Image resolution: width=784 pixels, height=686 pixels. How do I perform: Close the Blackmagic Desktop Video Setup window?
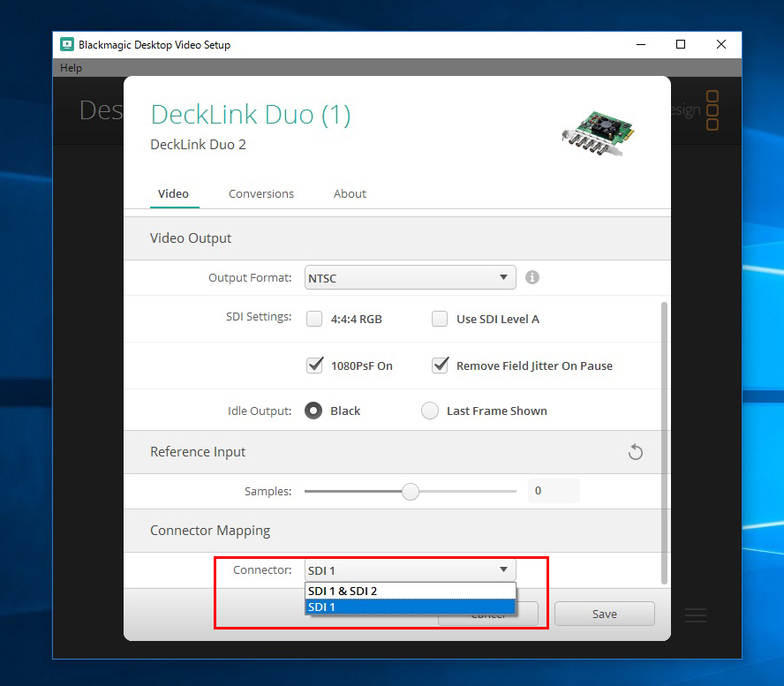tap(721, 44)
